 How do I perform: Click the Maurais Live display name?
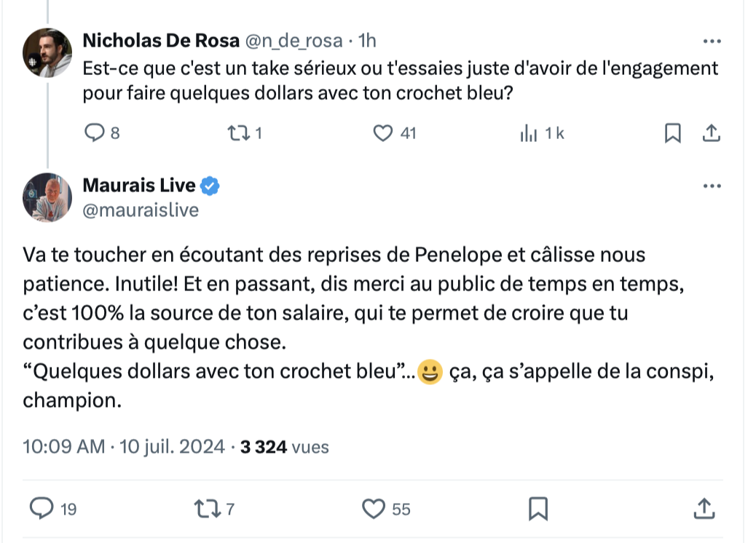pyautogui.click(x=139, y=186)
